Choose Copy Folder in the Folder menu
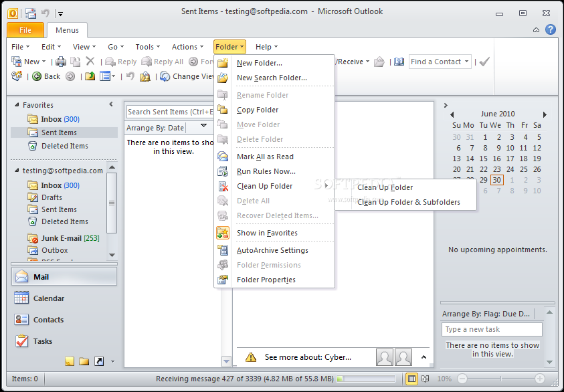Screen dimensions: 564x392 coord(274,110)
